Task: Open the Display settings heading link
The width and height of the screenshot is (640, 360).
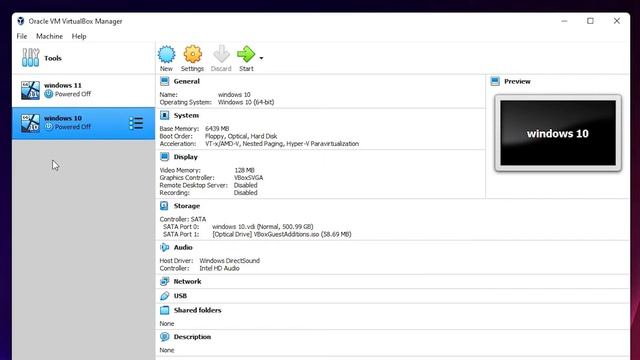Action: (x=185, y=157)
